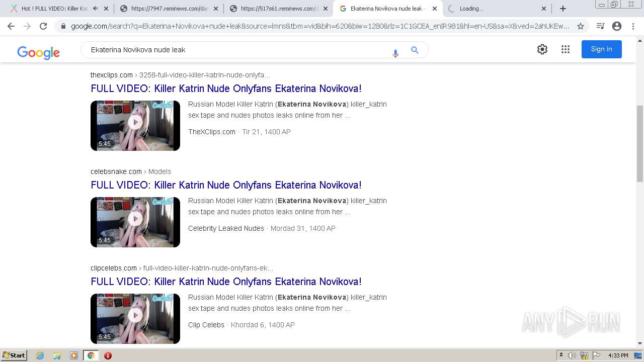Click the 'celebsnake.com › Models' breadcrumb
644x362 pixels.
pos(131,171)
